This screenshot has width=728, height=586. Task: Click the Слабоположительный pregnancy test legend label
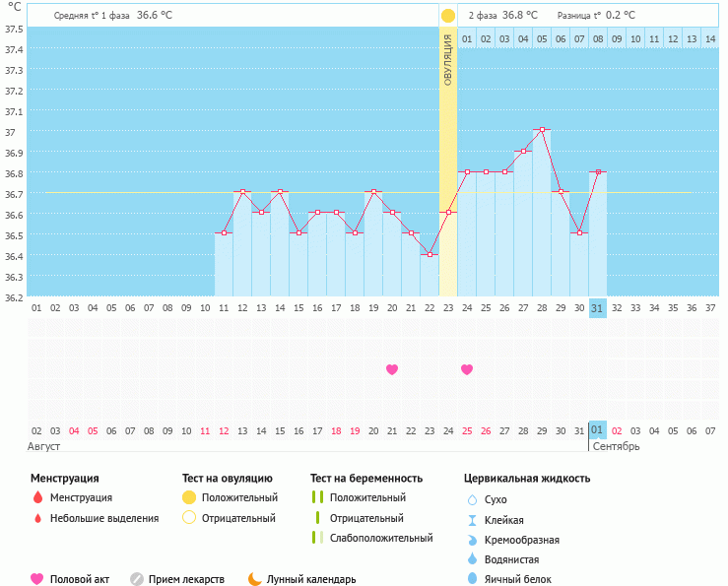point(381,538)
